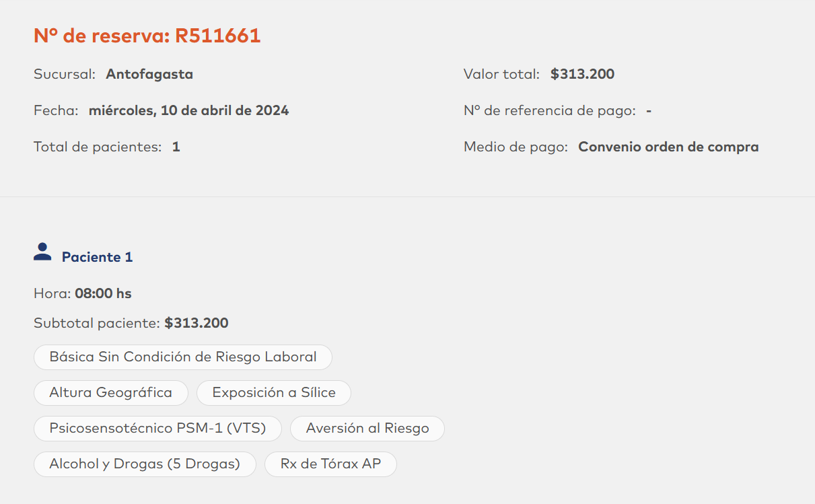815x504 pixels.
Task: Select the Paciente 1 heading
Action: (97, 257)
